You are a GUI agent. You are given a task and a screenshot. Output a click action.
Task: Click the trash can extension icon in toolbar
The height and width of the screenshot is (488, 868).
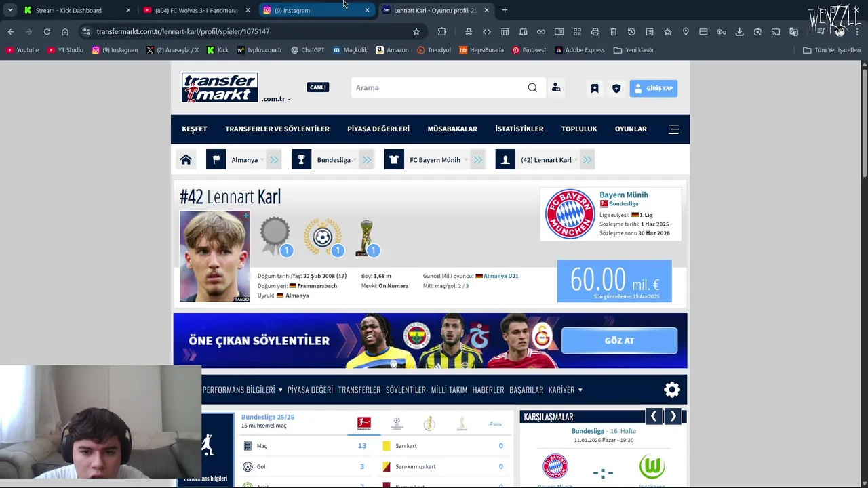(613, 31)
